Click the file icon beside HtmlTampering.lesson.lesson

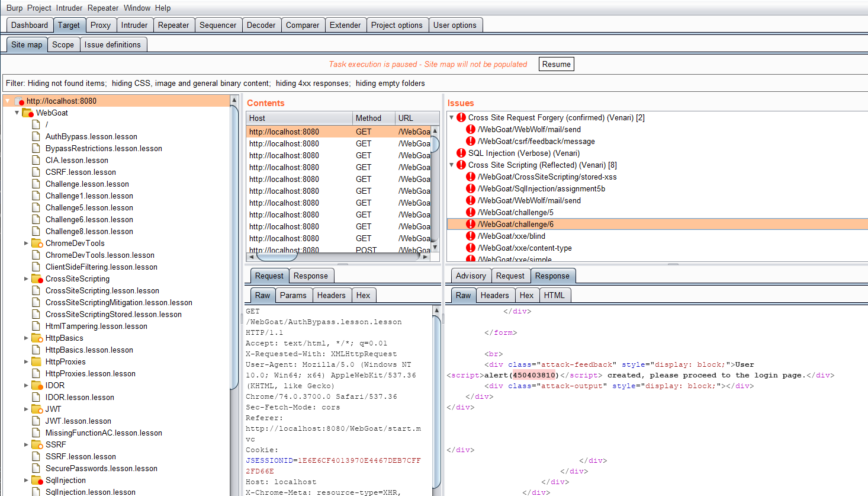pos(36,326)
